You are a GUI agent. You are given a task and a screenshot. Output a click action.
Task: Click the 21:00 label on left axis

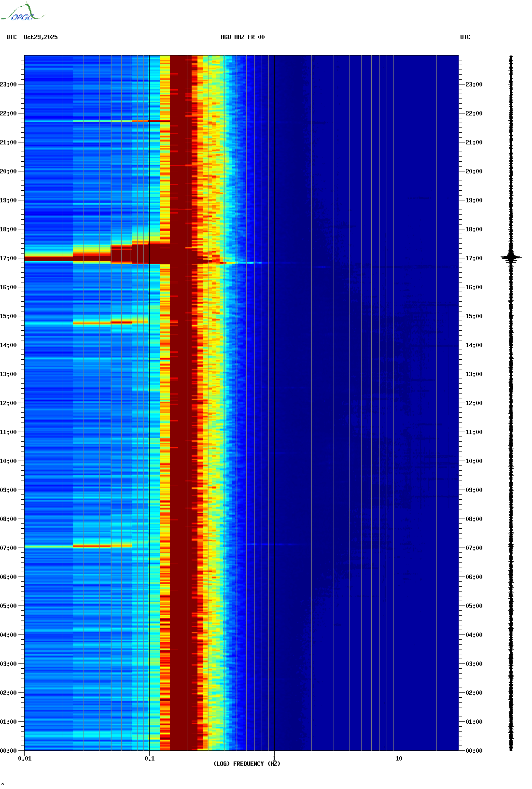(8, 142)
